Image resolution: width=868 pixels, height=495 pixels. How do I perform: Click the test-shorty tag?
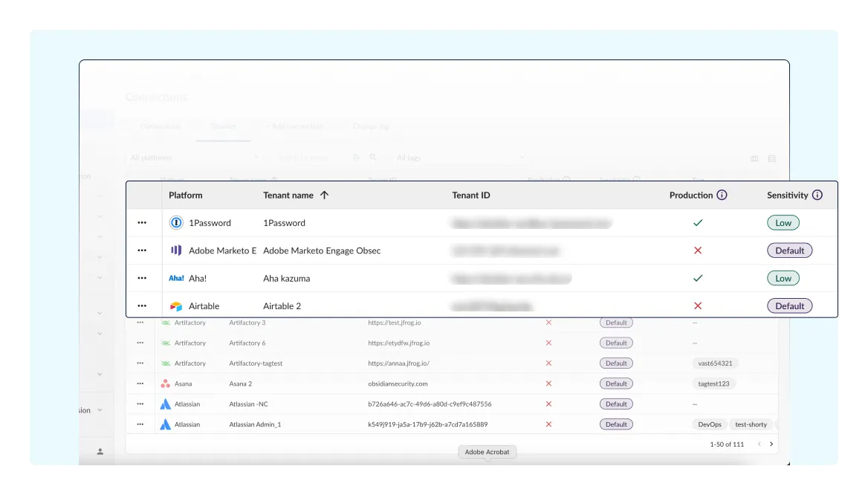click(751, 424)
